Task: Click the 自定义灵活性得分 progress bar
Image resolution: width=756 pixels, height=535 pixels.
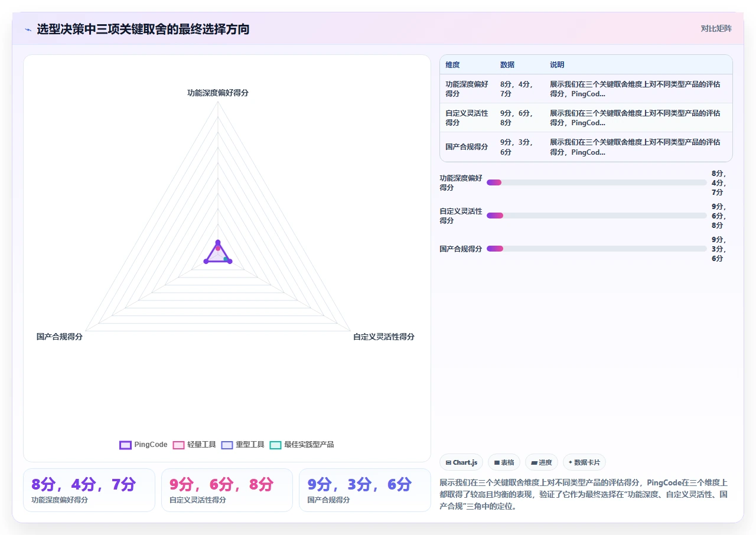Action: [x=597, y=216]
